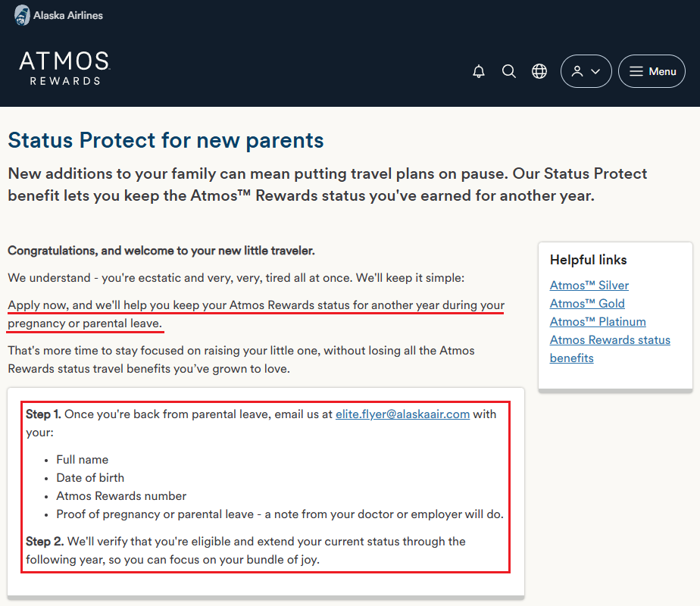Click the Atmos Rewards number list item
The image size is (700, 606).
(121, 496)
